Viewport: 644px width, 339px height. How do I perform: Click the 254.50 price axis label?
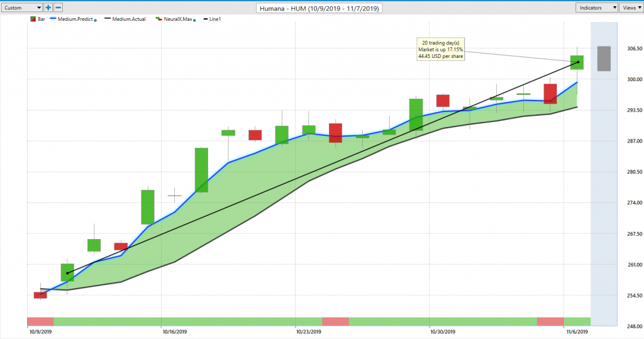click(x=635, y=296)
